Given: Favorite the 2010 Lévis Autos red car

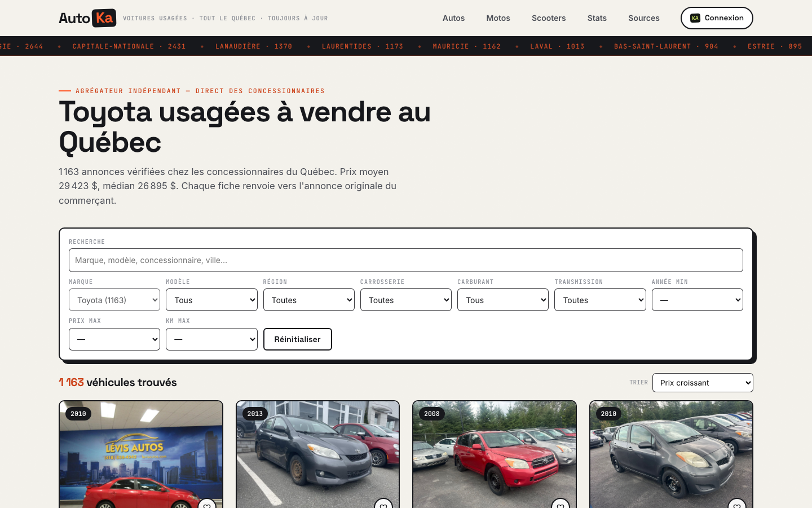Looking at the screenshot, I should 207,503.
